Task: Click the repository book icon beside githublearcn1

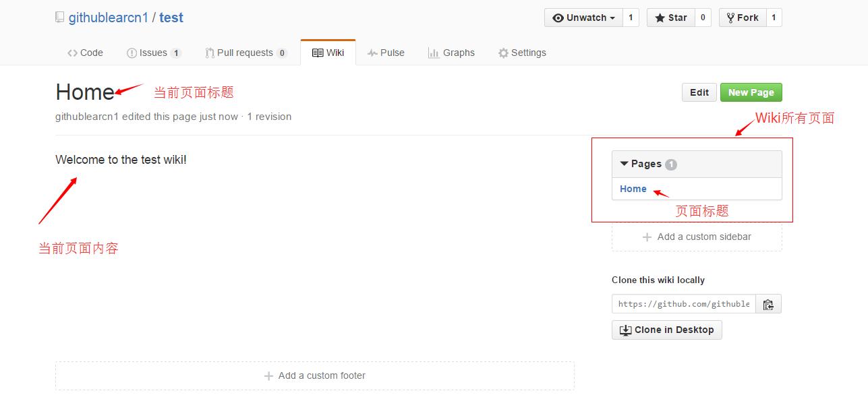Action: (59, 17)
